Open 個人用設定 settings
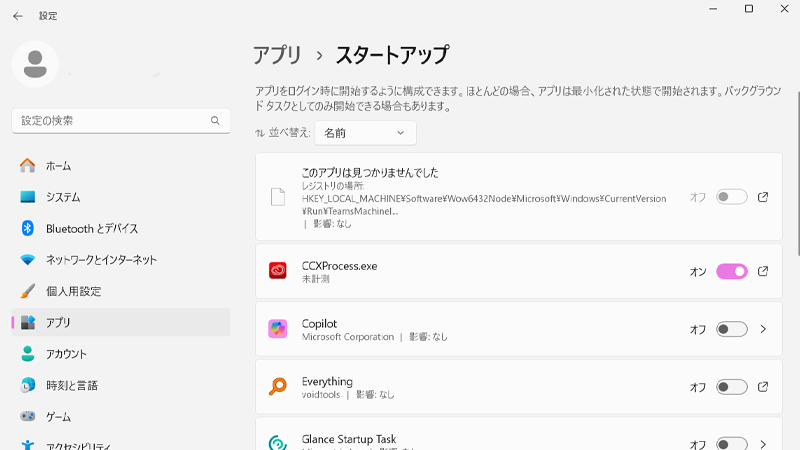The image size is (800, 450). (121, 291)
